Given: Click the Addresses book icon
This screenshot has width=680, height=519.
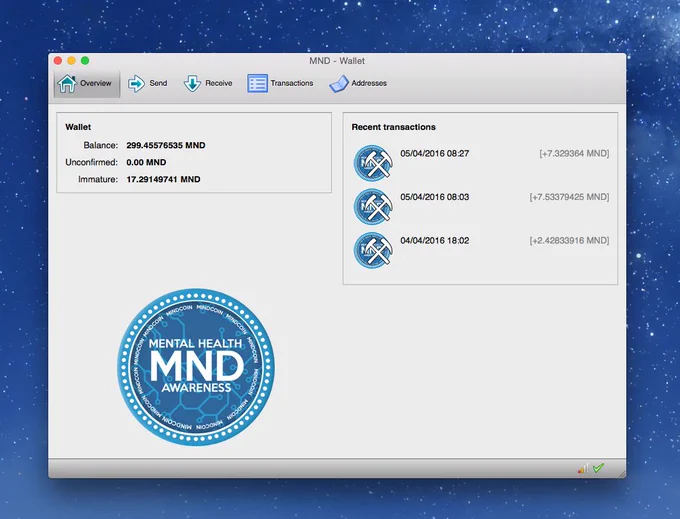Looking at the screenshot, I should pyautogui.click(x=339, y=84).
